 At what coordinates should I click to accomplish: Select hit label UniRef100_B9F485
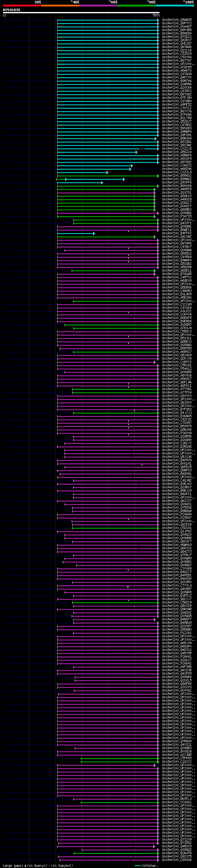pos(177,30)
